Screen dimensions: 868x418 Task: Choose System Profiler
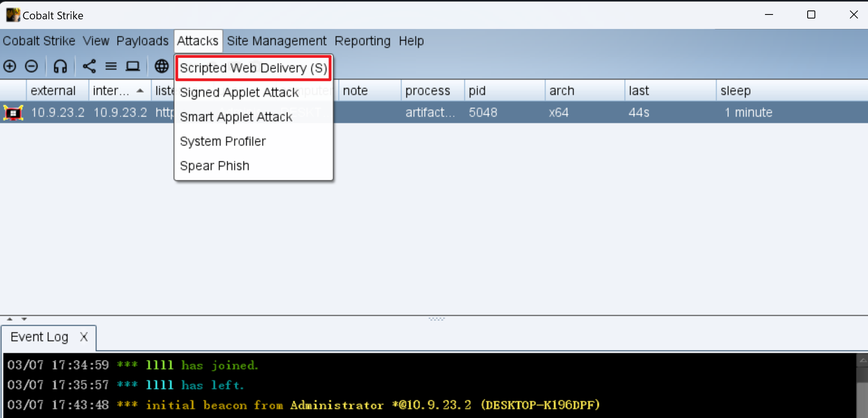click(254, 141)
